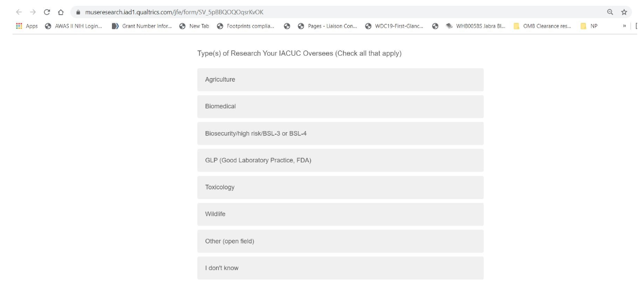Select the Wildlife option
Screen dimensions: 644x295
(340, 214)
